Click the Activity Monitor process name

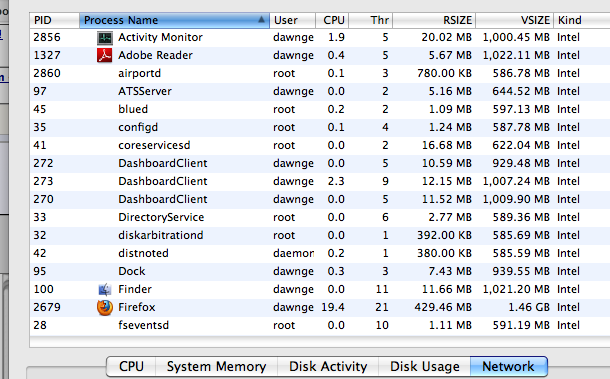160,38
